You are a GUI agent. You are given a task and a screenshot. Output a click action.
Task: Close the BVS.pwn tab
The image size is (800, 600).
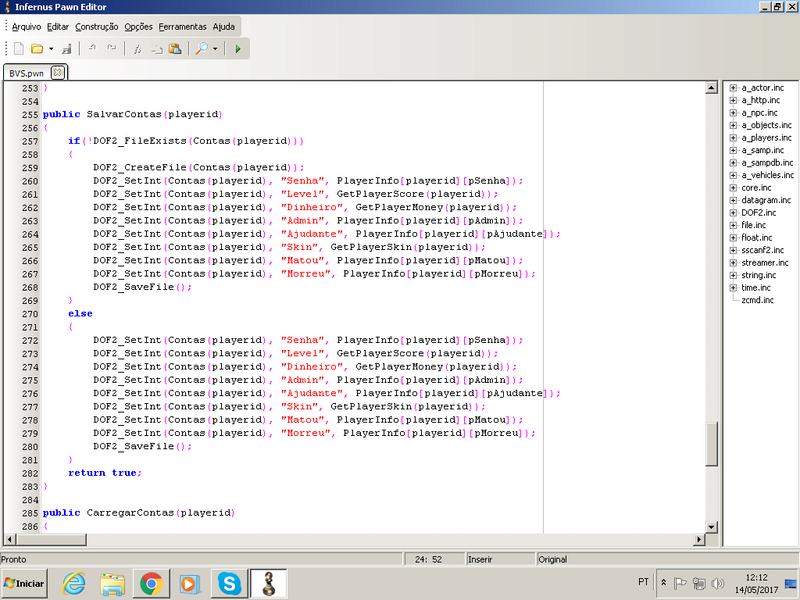click(58, 72)
